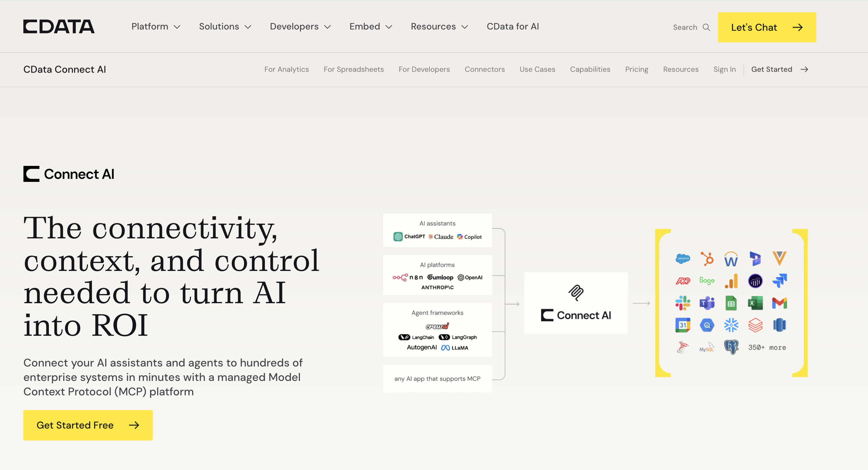Screen dimensions: 868x470
Task: Click the Jira icon
Action: [779, 281]
